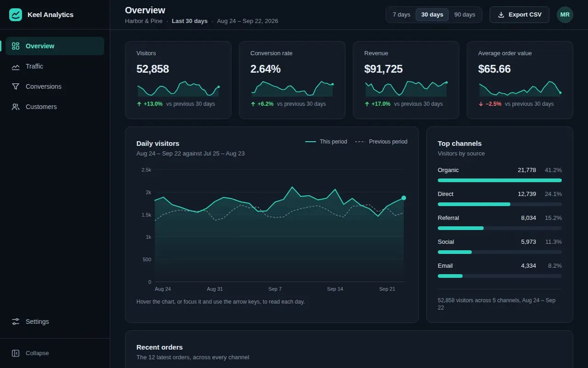Collapse the sidebar via Collapse label
The width and height of the screenshot is (588, 368).
(37, 353)
